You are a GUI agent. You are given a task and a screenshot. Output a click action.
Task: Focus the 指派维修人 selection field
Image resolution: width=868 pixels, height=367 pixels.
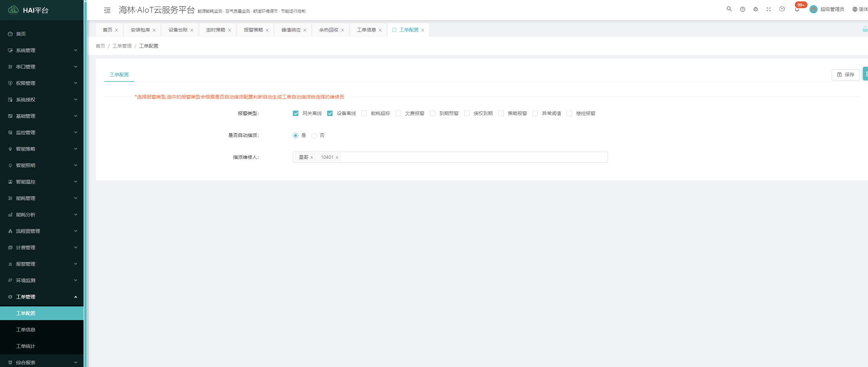tap(450, 157)
